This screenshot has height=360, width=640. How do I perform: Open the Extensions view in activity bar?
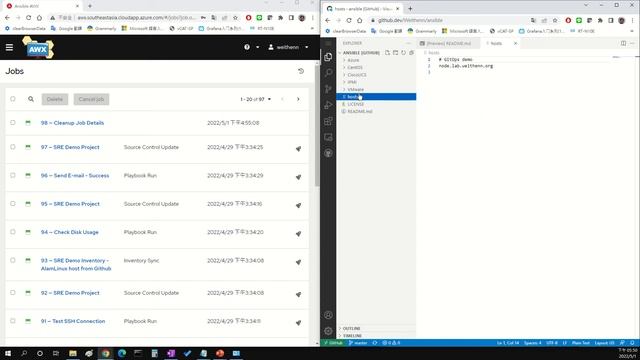coord(328,121)
